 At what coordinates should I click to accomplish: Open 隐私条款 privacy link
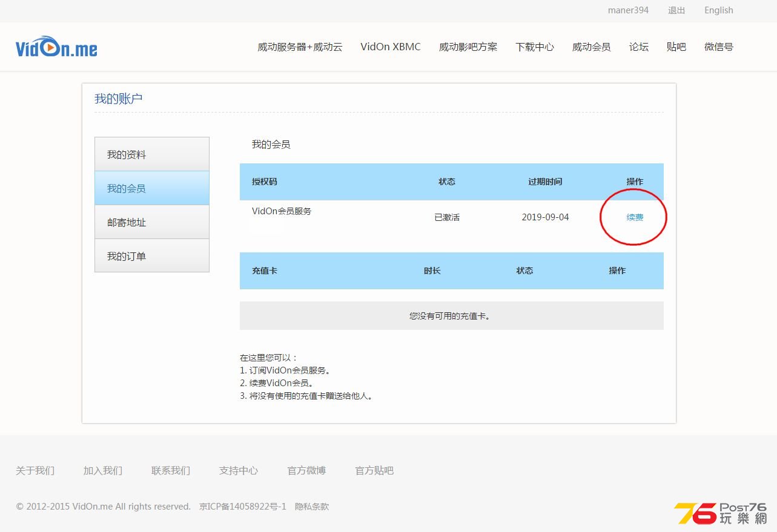coord(312,507)
